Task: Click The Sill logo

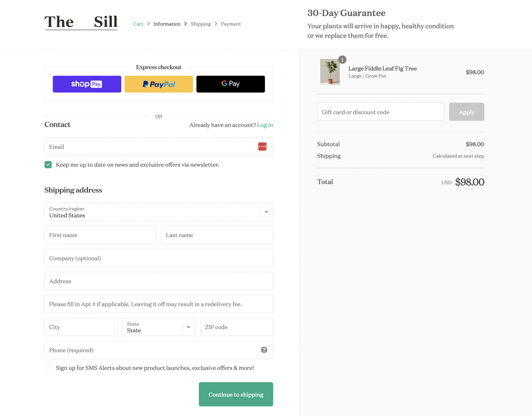Action: [81, 22]
